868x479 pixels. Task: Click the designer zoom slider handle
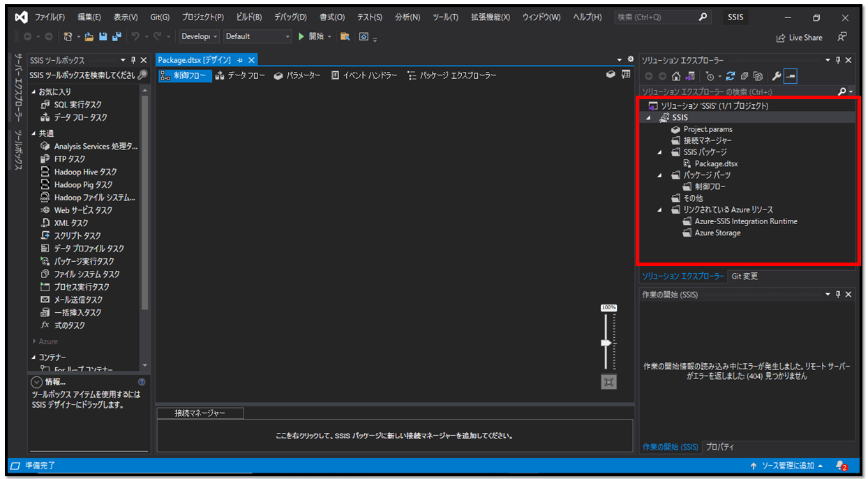(606, 343)
